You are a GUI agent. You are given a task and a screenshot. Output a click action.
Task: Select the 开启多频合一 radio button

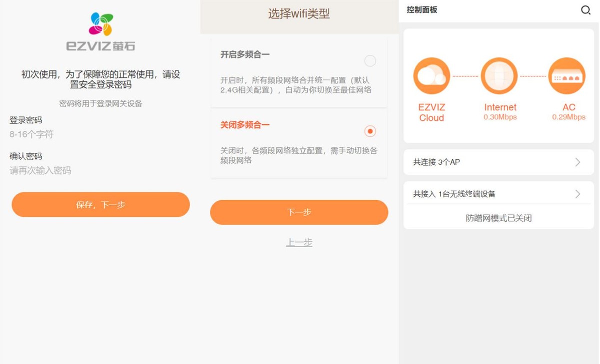click(370, 61)
